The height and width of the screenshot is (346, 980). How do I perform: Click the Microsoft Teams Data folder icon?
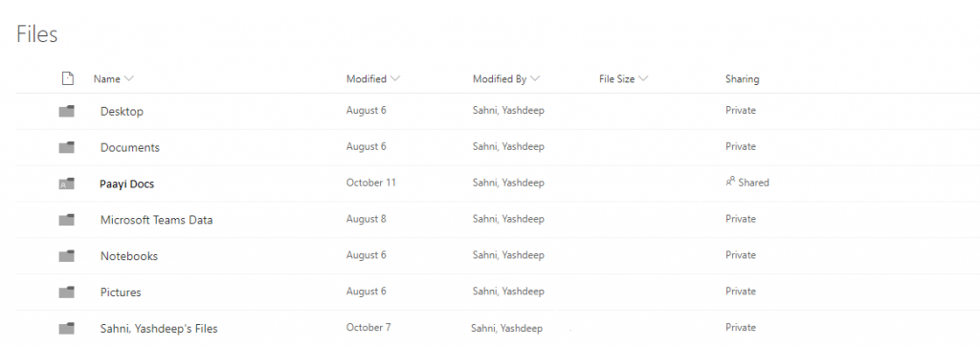click(67, 220)
